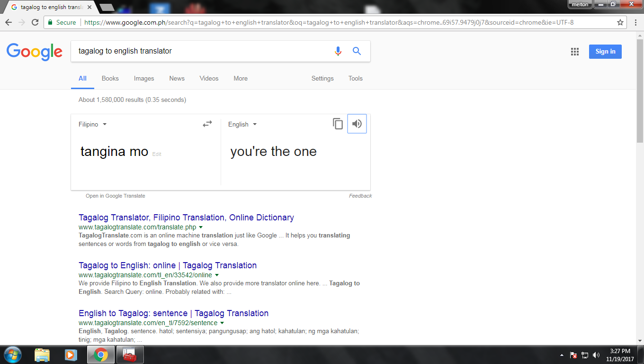Click the Action Center flag icon
This screenshot has height=364, width=644.
573,355
